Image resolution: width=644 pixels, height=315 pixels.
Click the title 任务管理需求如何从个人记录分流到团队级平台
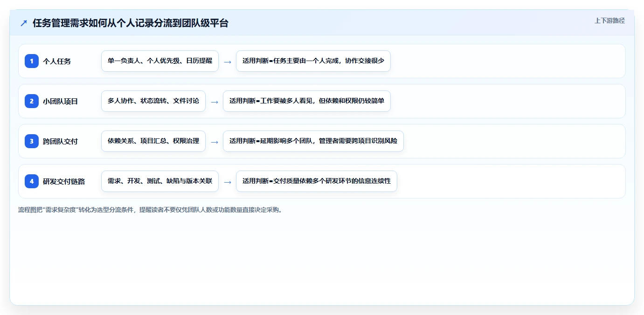131,23
